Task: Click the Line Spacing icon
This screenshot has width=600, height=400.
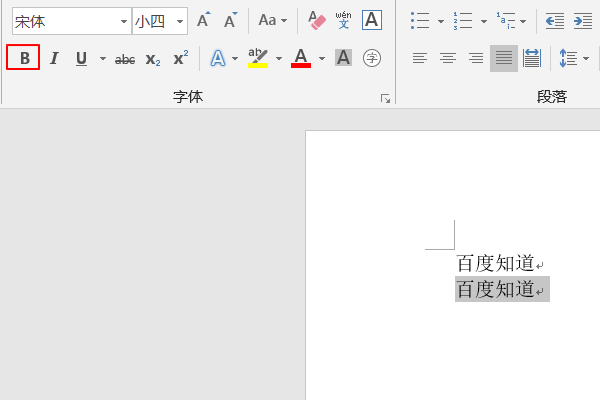Action: click(x=568, y=58)
